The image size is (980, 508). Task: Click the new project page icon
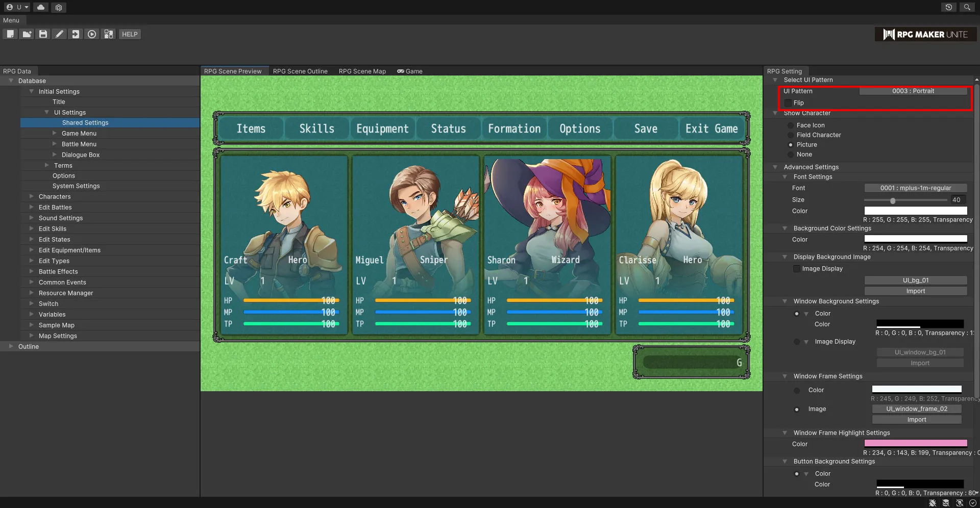(x=10, y=34)
